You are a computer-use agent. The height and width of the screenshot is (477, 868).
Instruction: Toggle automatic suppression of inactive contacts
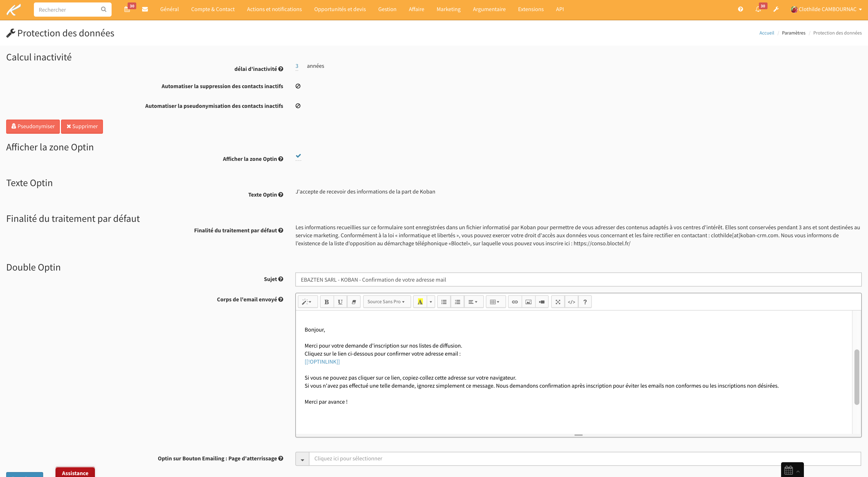coord(298,86)
